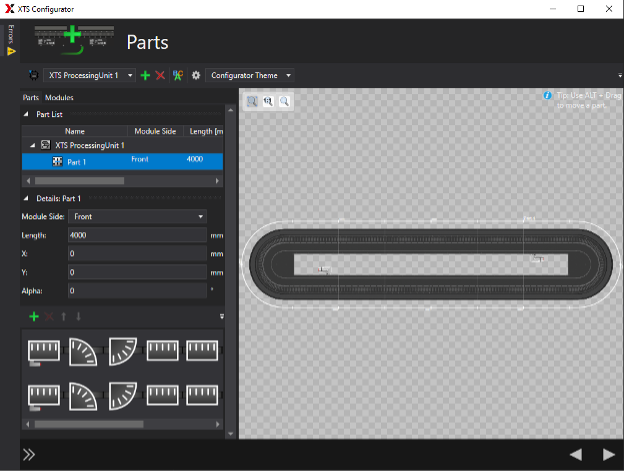Viewport: 624px width, 472px height.
Task: Select the second curve module in bottom row
Action: [x=83, y=396]
